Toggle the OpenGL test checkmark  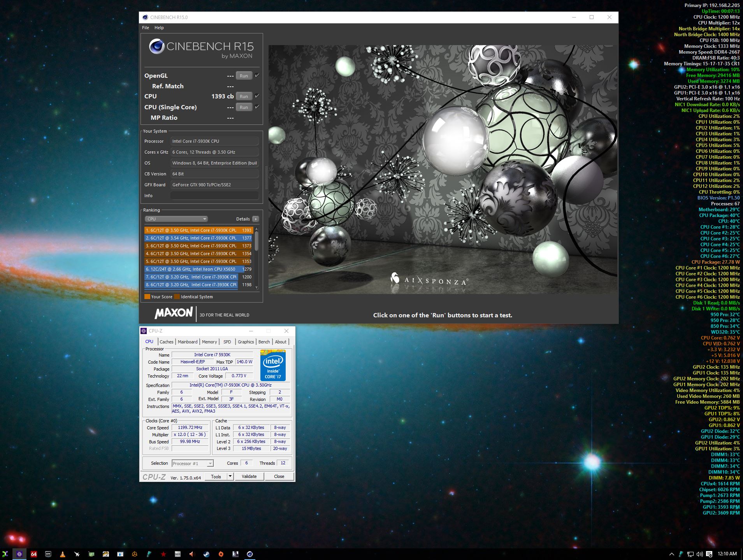257,75
